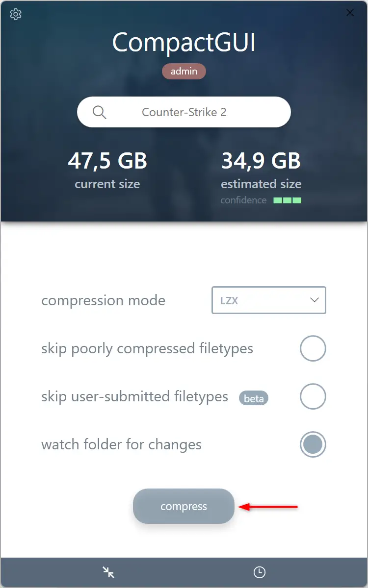
Task: Open settings via the gear icon
Action: (16, 14)
